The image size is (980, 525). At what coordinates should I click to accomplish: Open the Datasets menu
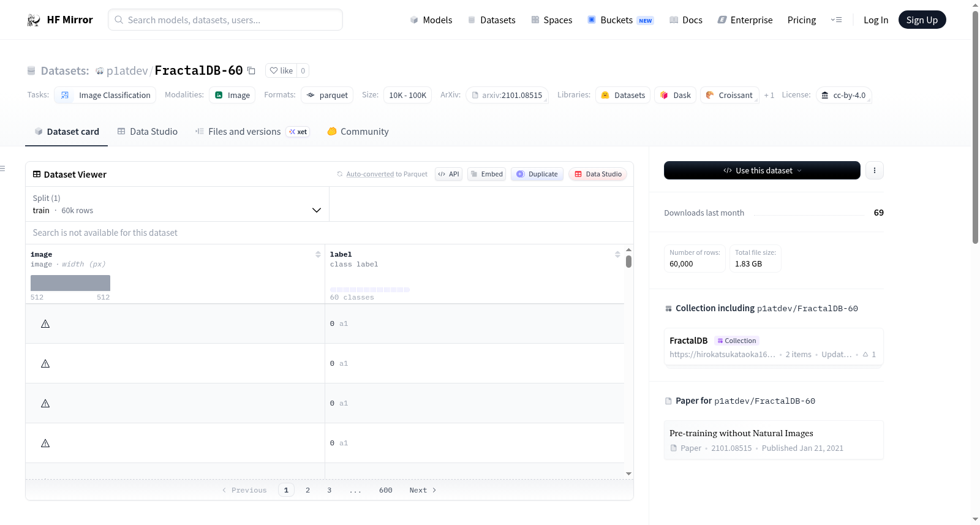pos(491,20)
